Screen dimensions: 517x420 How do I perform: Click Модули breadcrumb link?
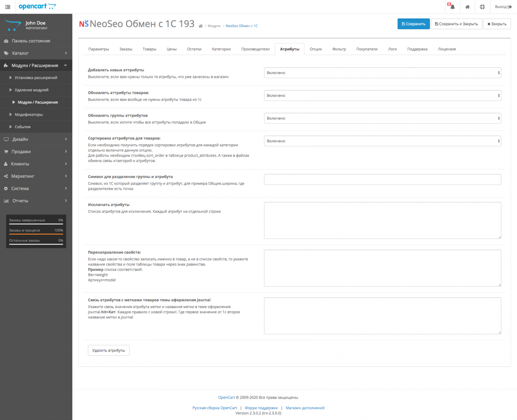pos(214,26)
